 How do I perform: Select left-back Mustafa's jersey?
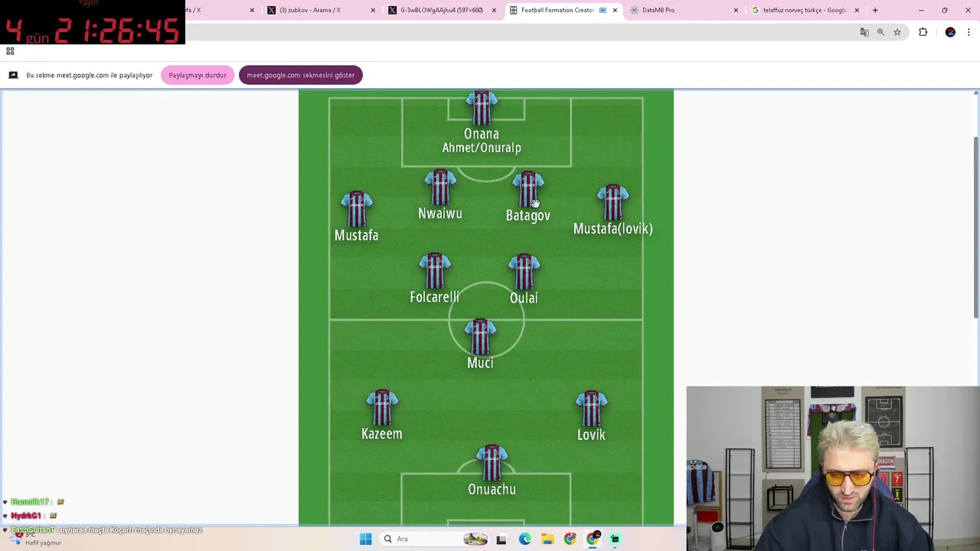coord(356,209)
